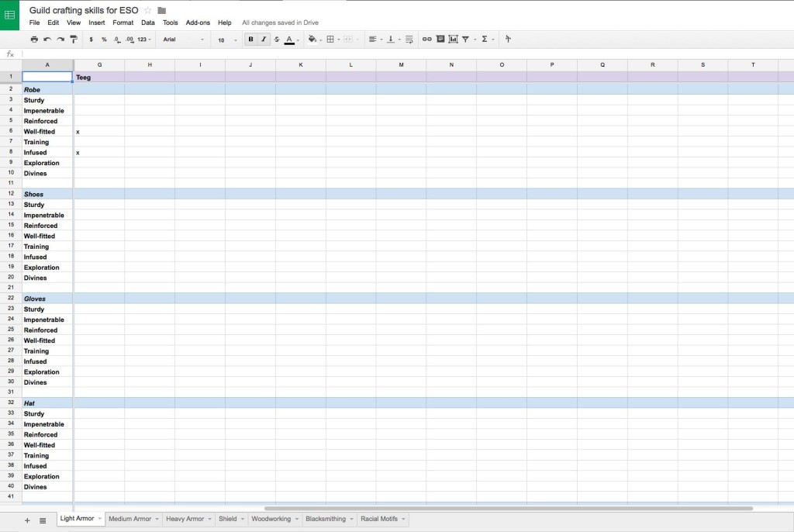
Task: Click the Insert comment icon
Action: (x=440, y=40)
